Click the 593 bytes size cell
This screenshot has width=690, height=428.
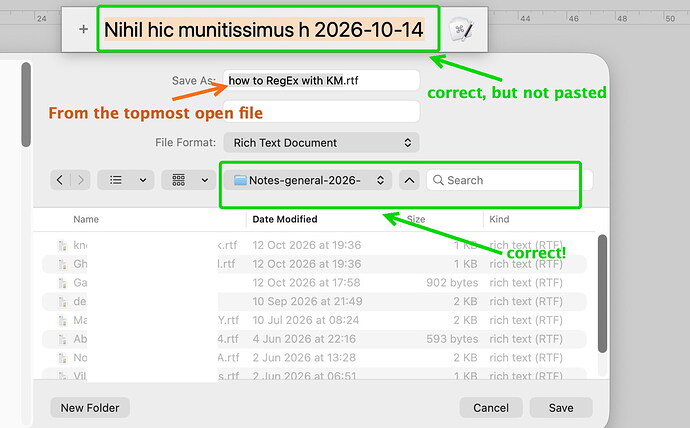[x=452, y=339]
